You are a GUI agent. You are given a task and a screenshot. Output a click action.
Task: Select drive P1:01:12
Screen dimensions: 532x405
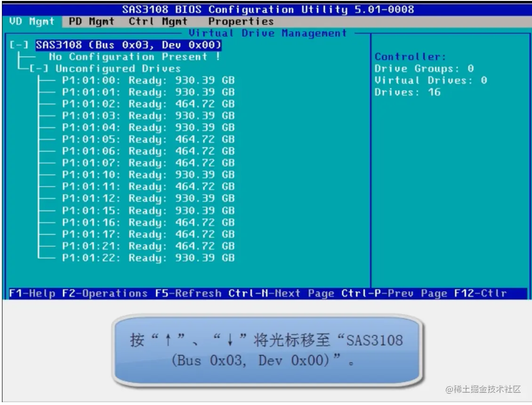pyautogui.click(x=148, y=198)
